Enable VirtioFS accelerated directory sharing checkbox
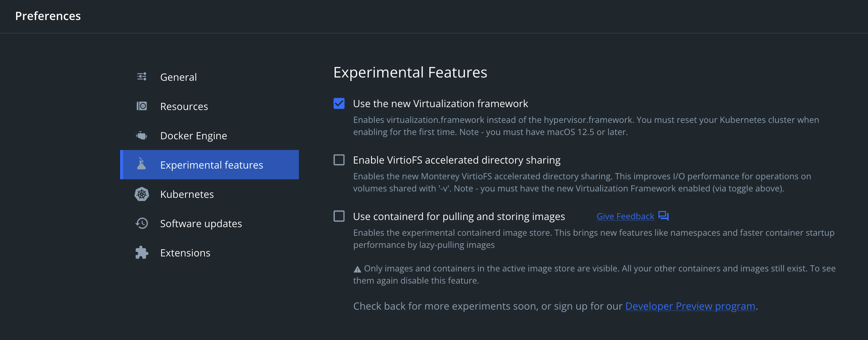 pyautogui.click(x=339, y=160)
